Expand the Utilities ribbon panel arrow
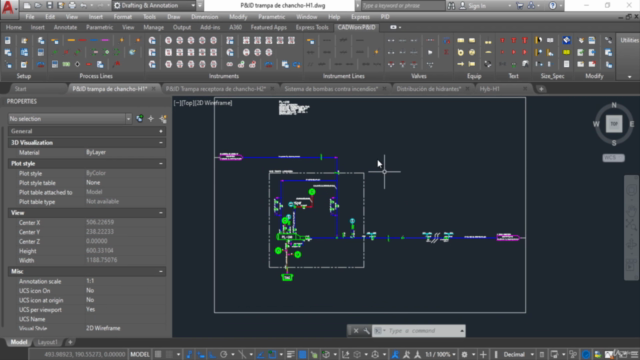 click(x=629, y=76)
